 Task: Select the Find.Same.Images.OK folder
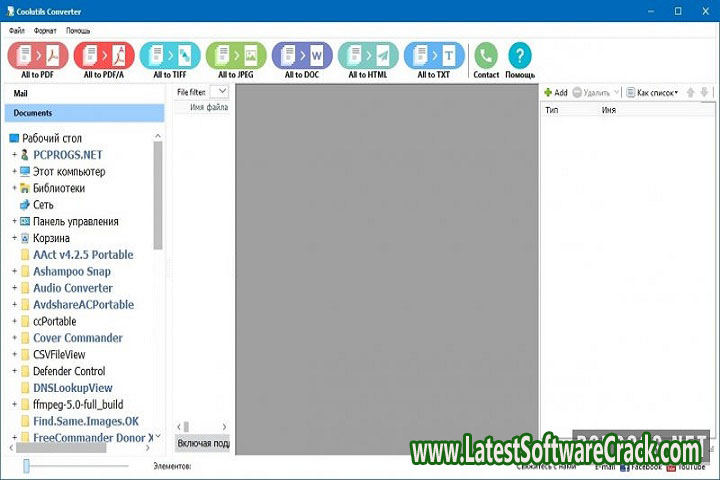coord(86,421)
